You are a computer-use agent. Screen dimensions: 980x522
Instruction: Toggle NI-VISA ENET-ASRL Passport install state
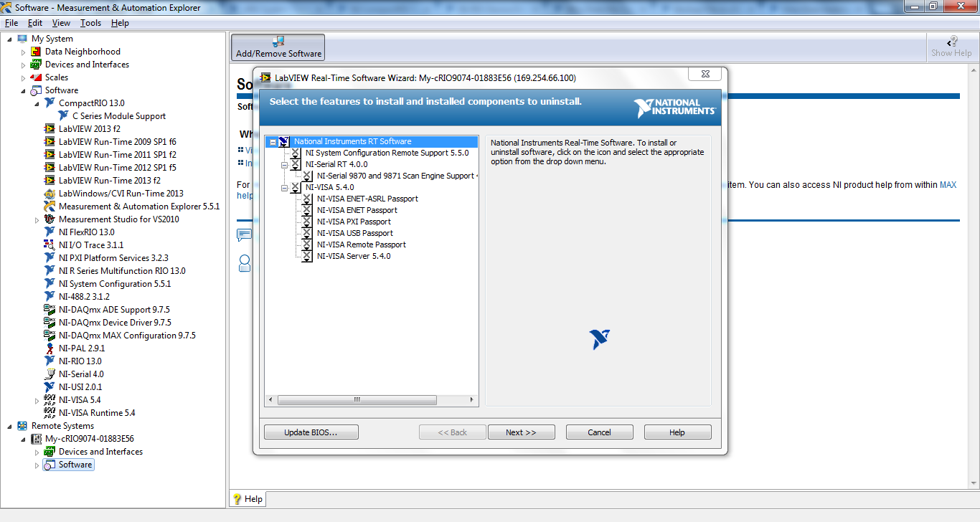pos(307,199)
